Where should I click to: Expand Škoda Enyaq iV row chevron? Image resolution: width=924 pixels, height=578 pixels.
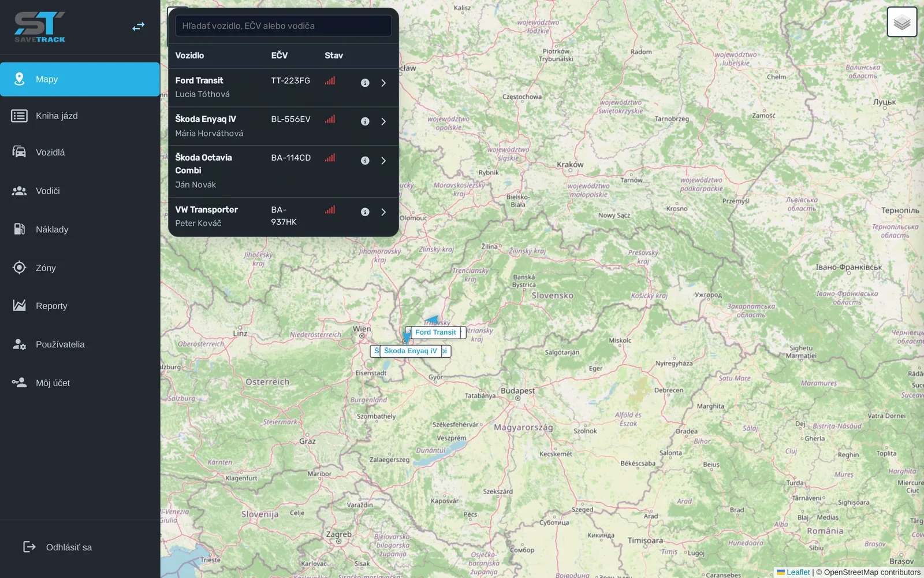click(x=383, y=121)
